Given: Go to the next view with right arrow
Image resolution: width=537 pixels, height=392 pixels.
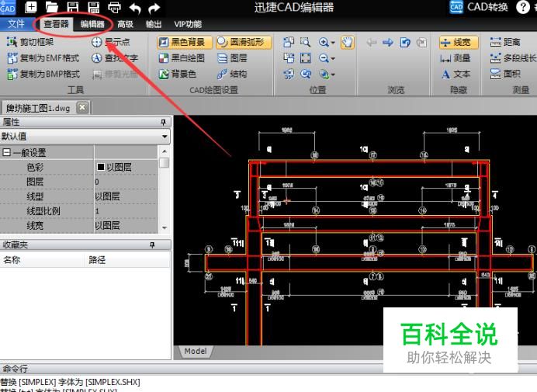Looking at the screenshot, I should (x=388, y=42).
